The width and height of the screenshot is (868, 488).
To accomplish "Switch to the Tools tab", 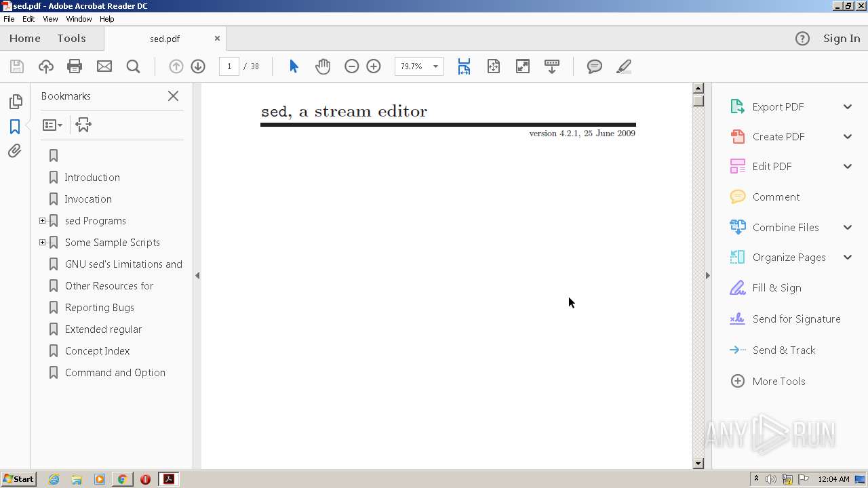I will coord(71,39).
